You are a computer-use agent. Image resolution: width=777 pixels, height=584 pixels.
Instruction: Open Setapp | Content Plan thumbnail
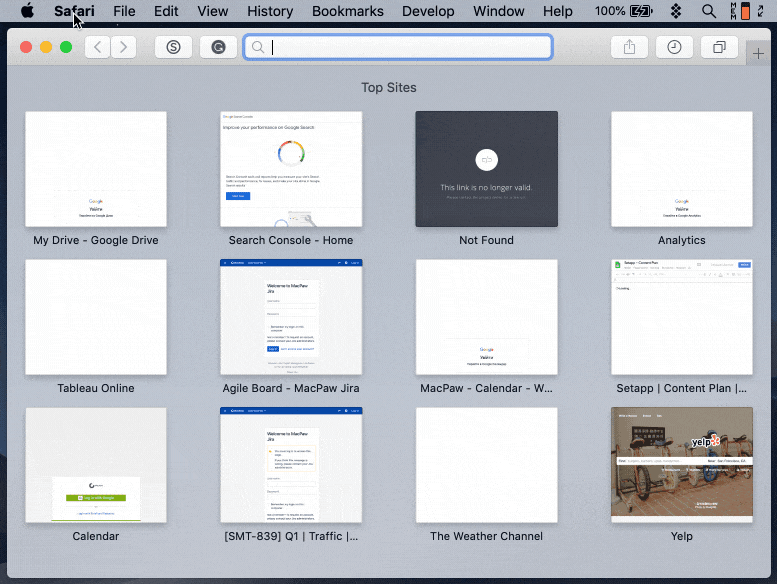681,317
